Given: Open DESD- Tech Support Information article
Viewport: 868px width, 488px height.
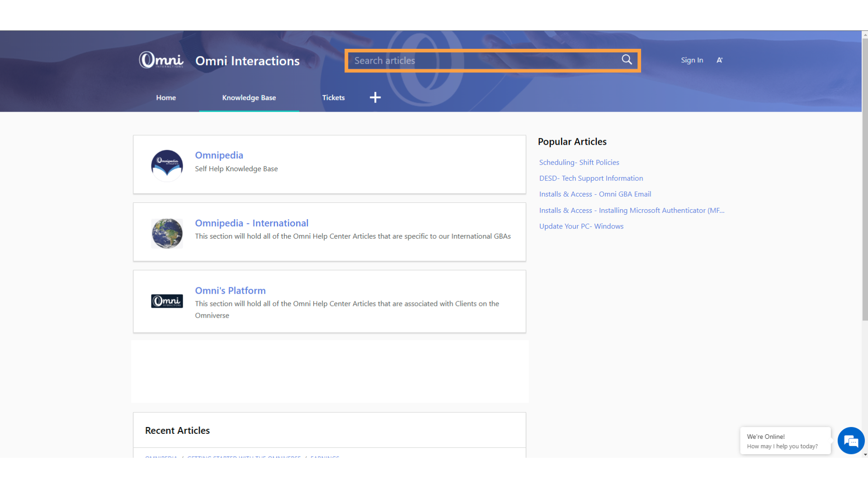Looking at the screenshot, I should tap(590, 178).
